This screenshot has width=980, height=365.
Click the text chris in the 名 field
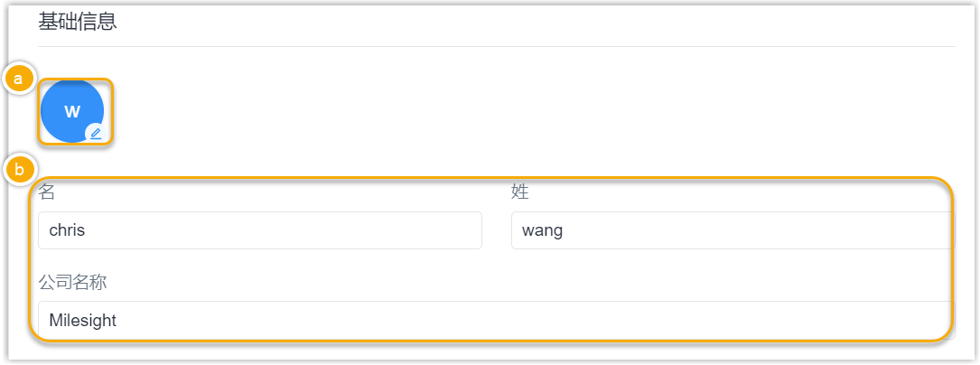click(67, 230)
